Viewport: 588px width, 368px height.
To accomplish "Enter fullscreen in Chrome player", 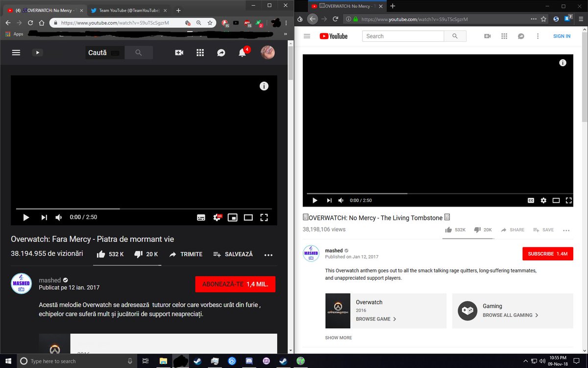I will pyautogui.click(x=264, y=217).
